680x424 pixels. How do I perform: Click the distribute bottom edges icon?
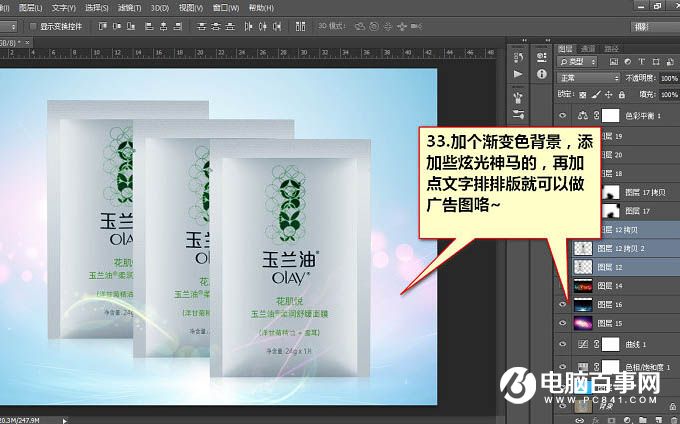tap(230, 26)
